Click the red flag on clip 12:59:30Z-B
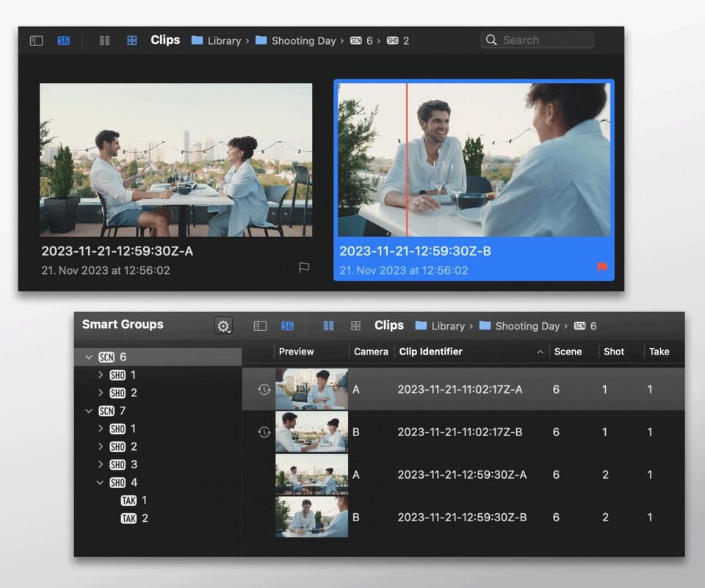705x588 pixels. [602, 267]
